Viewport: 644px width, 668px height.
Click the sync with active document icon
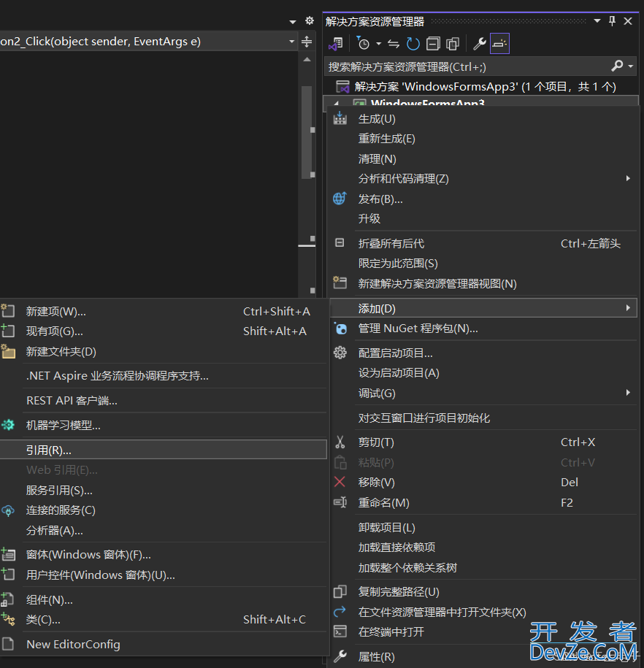pyautogui.click(x=394, y=44)
